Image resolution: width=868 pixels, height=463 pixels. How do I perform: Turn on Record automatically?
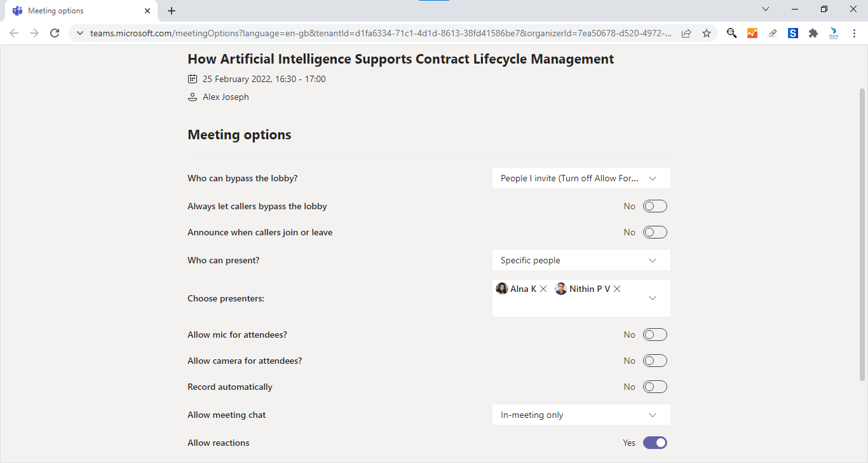[x=655, y=386]
